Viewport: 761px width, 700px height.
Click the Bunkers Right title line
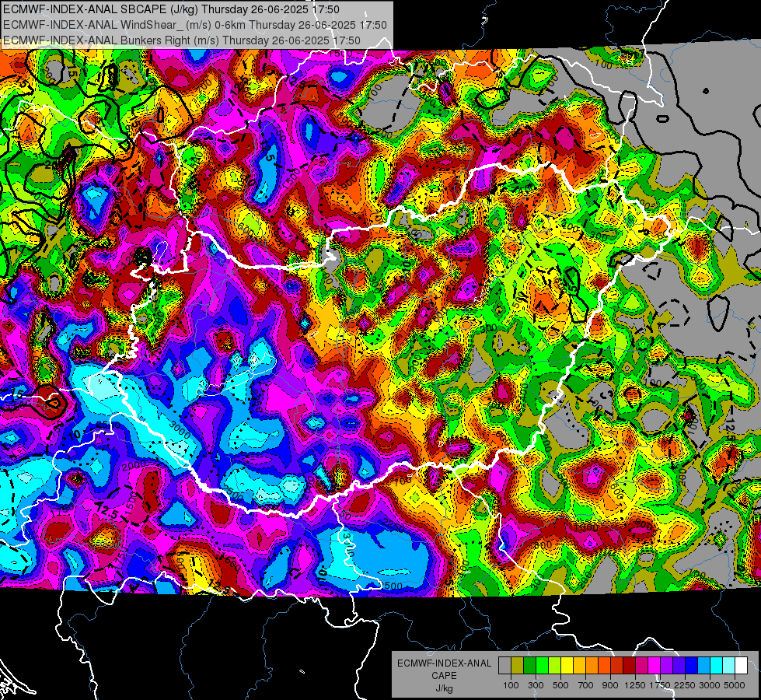(x=182, y=40)
